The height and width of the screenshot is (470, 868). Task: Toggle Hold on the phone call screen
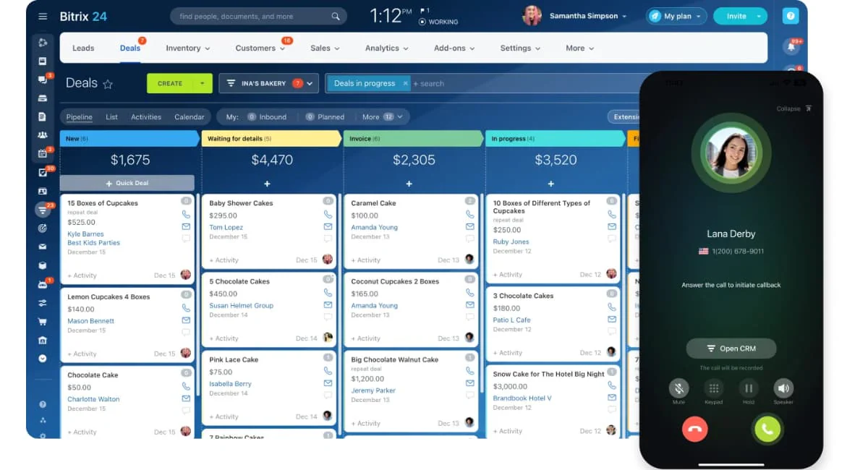tap(749, 388)
